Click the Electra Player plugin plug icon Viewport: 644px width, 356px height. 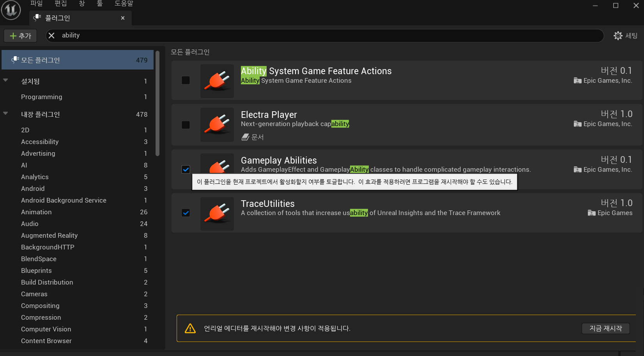[217, 125]
